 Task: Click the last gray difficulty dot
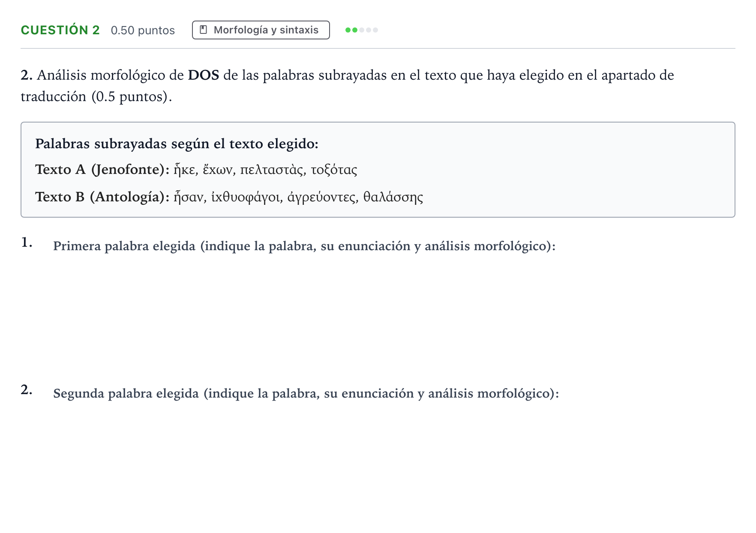pyautogui.click(x=375, y=30)
